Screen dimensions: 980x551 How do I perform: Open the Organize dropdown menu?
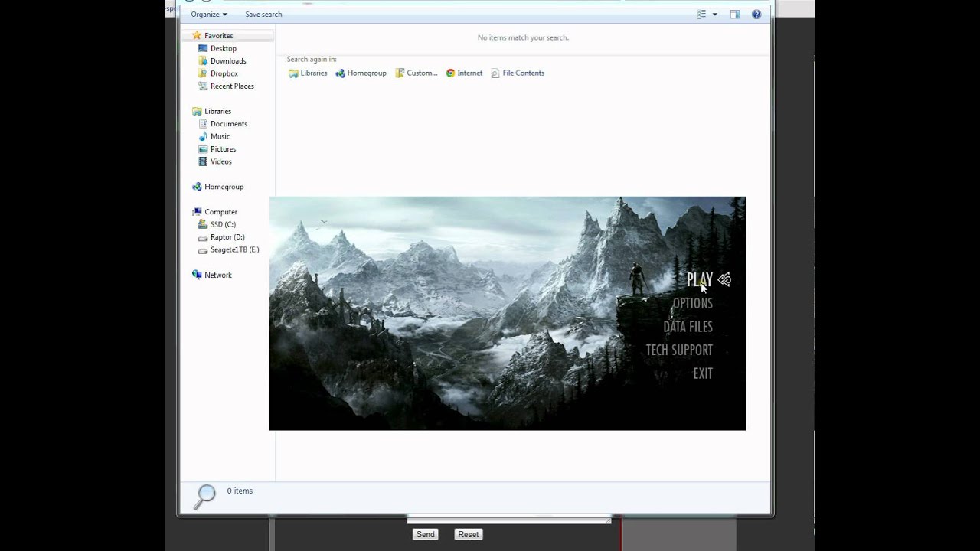coord(209,14)
